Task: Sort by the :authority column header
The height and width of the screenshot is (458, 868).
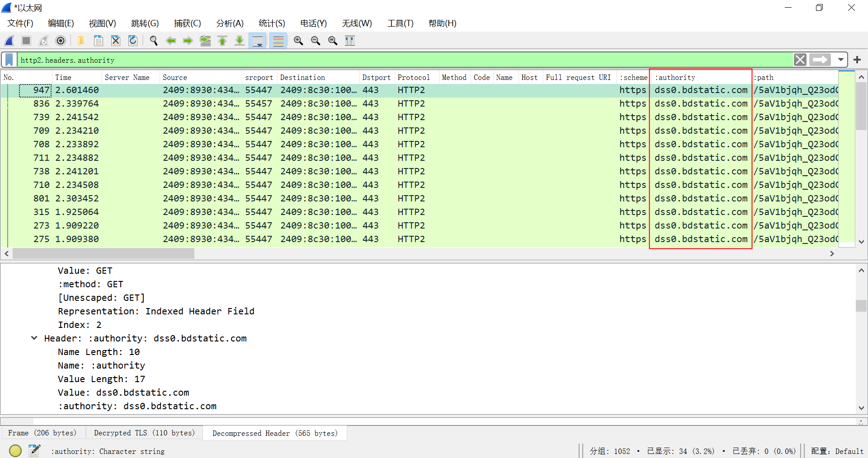Action: point(701,78)
